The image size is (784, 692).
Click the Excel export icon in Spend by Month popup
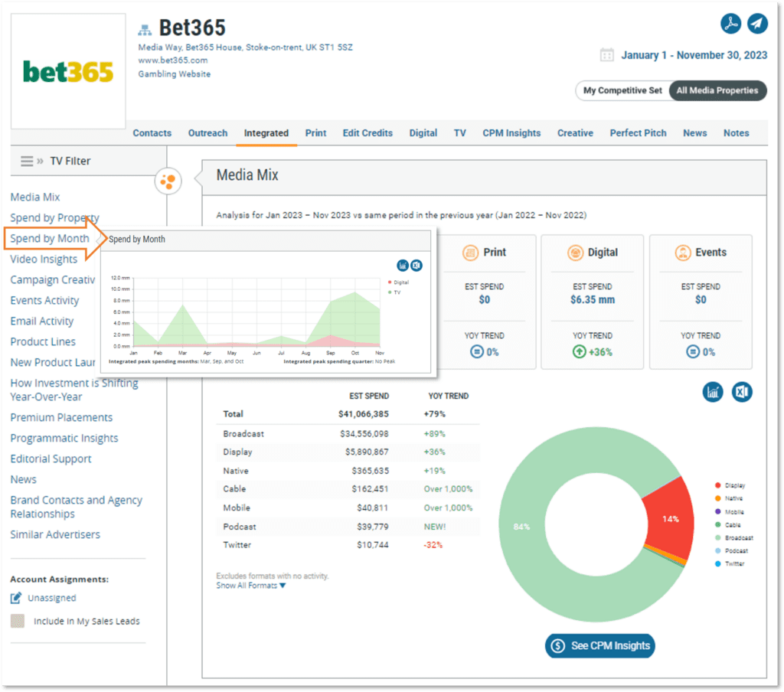[x=416, y=266]
